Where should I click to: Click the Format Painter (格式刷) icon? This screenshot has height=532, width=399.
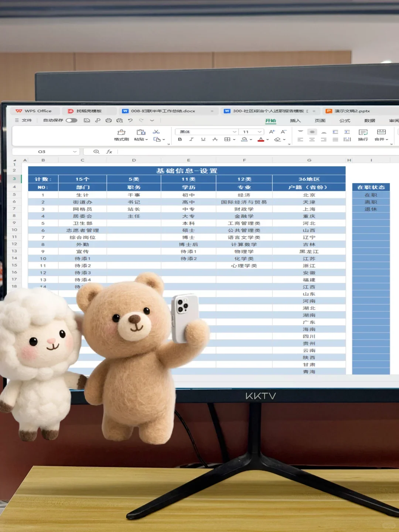point(121,132)
